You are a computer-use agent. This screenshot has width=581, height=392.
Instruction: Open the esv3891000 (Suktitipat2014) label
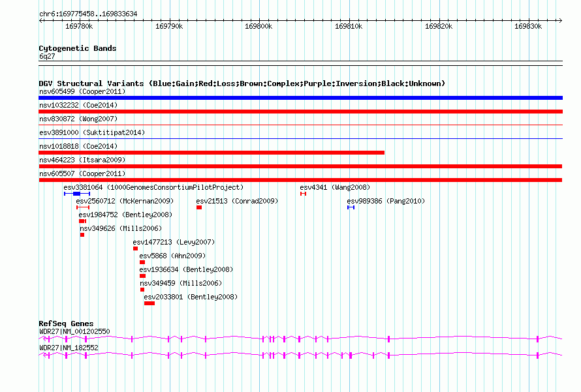coord(92,132)
